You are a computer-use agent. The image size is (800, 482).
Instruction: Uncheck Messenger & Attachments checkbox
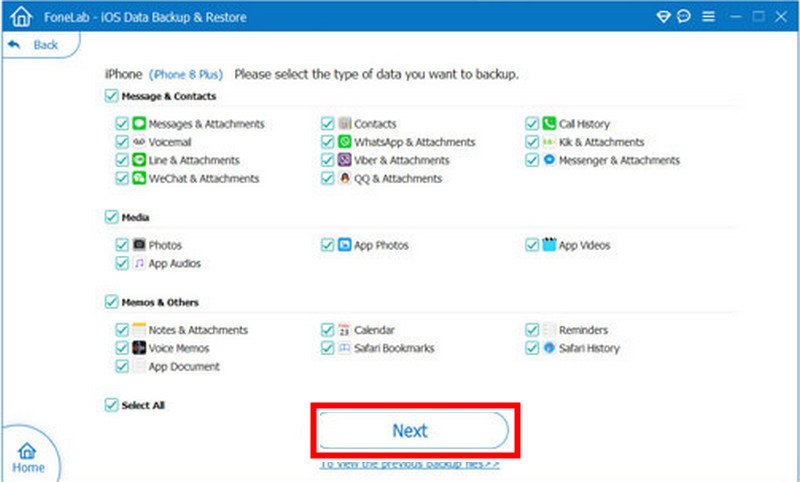(x=532, y=160)
